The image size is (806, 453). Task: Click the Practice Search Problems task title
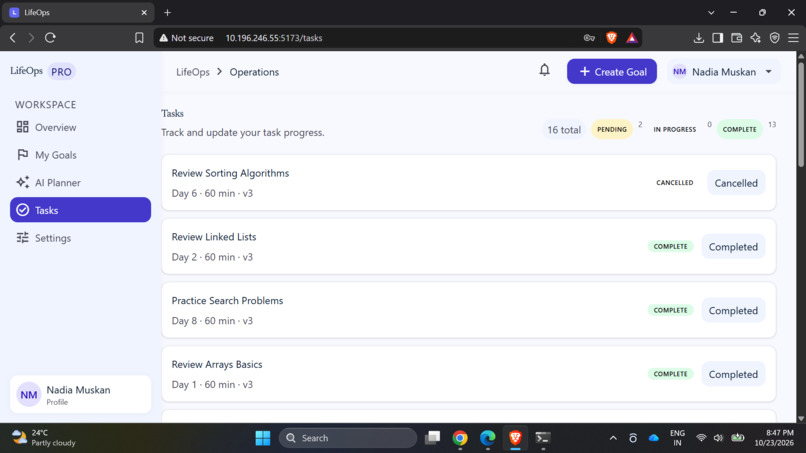(227, 301)
